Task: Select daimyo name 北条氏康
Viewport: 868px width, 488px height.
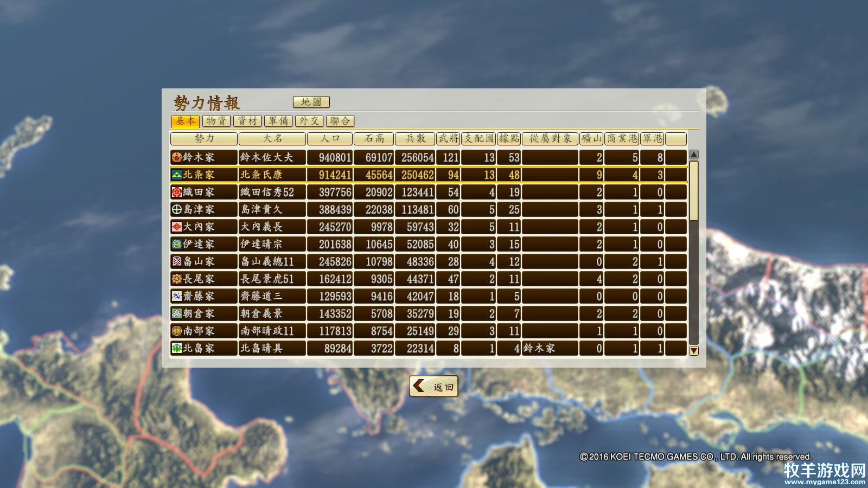Action: click(261, 175)
